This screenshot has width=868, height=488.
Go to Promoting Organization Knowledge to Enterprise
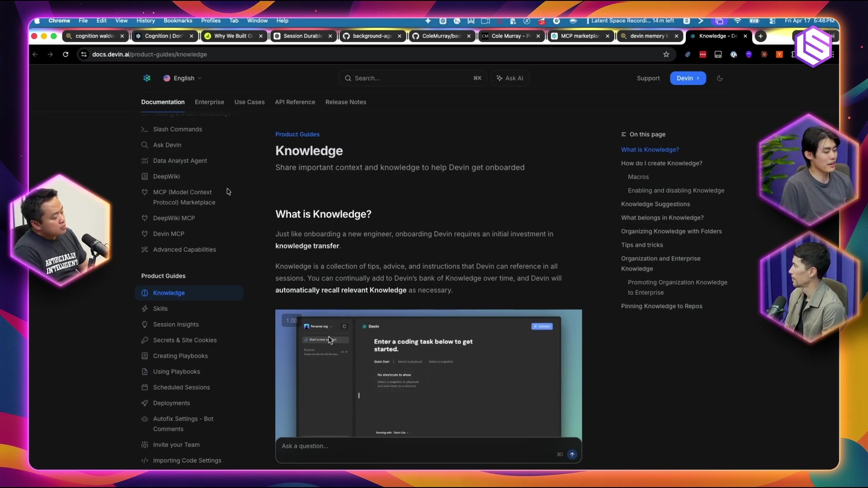pyautogui.click(x=678, y=287)
